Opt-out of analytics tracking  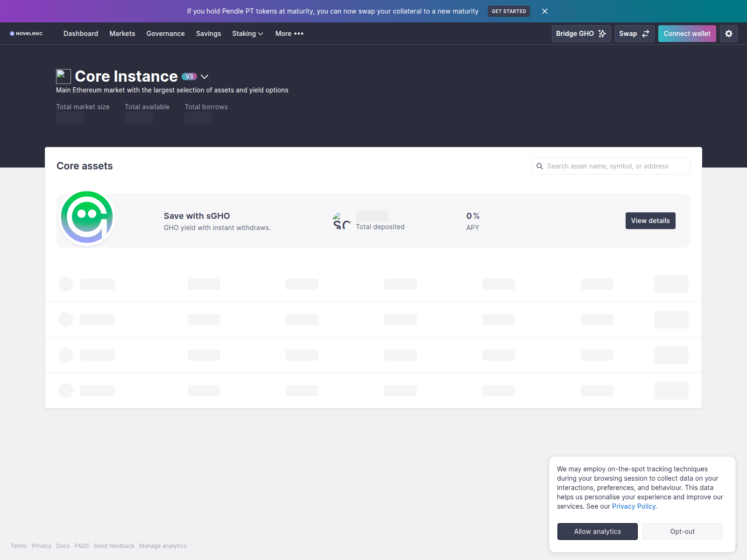point(683,532)
